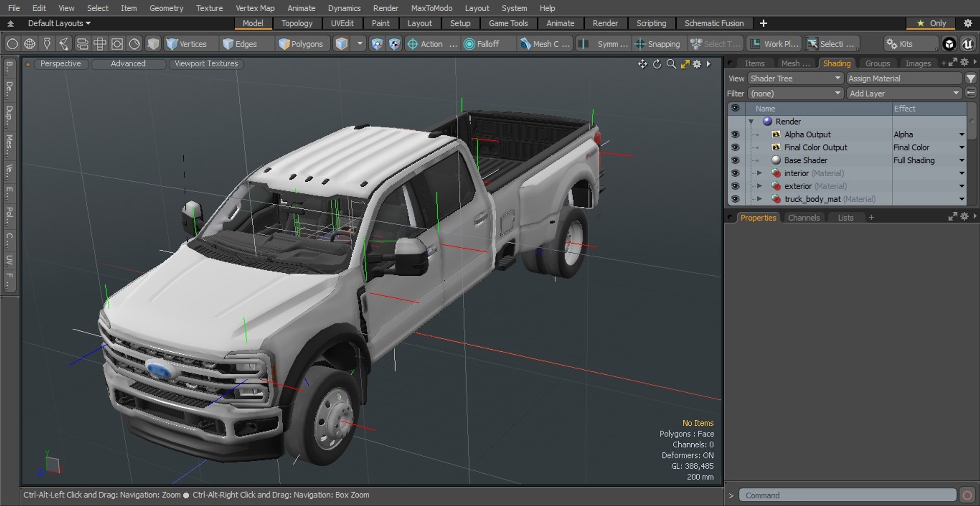
Task: Click the pan view icon in the viewport
Action: pos(642,64)
